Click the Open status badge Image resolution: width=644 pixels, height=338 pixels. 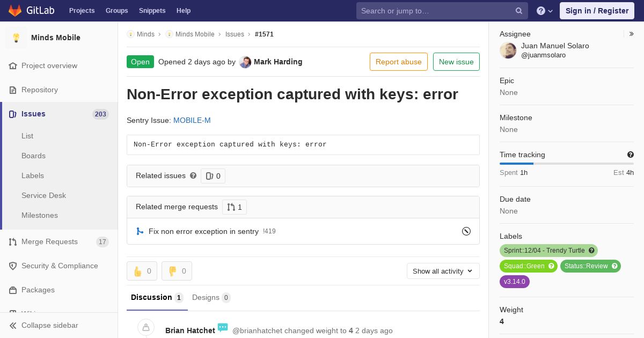140,62
